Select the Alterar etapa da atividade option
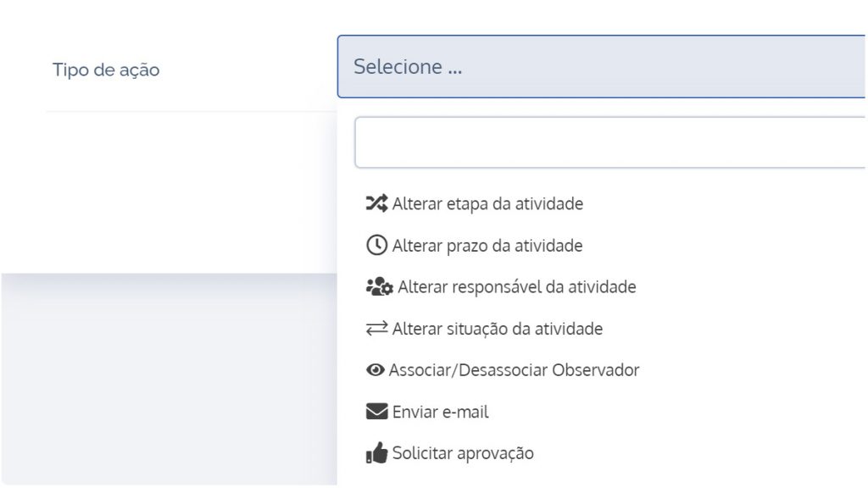Screen dimensions: 868x488 [487, 203]
